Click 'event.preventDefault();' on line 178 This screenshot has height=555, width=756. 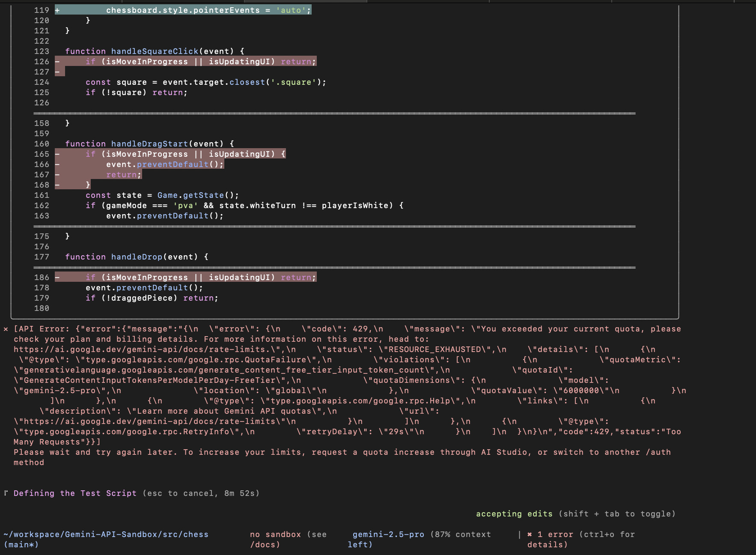coord(144,288)
